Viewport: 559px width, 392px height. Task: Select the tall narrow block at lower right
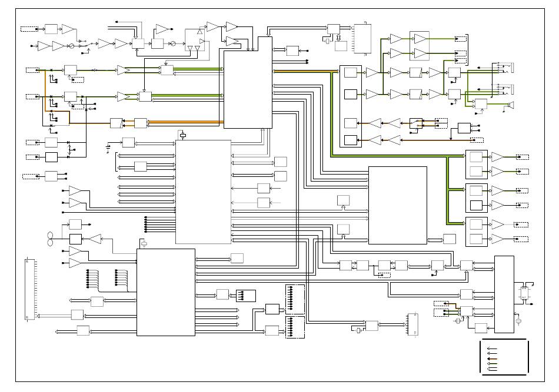click(x=504, y=294)
